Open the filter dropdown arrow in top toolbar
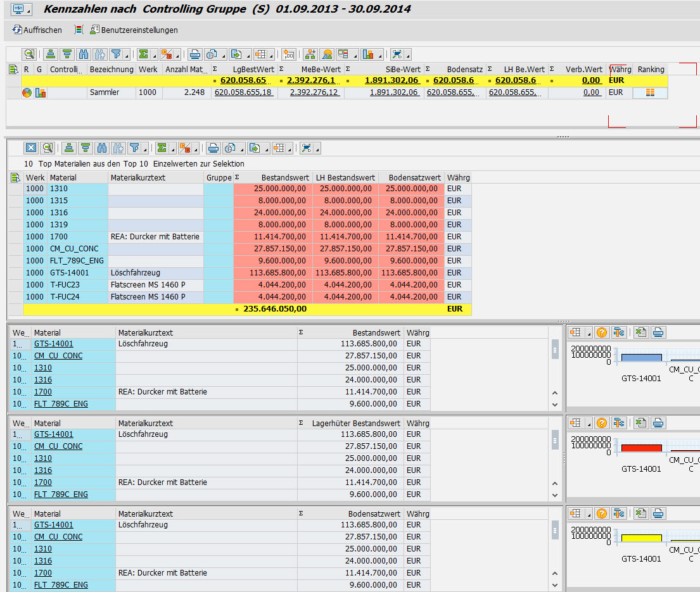Viewport: 700px width, 592px height. pyautogui.click(x=127, y=54)
